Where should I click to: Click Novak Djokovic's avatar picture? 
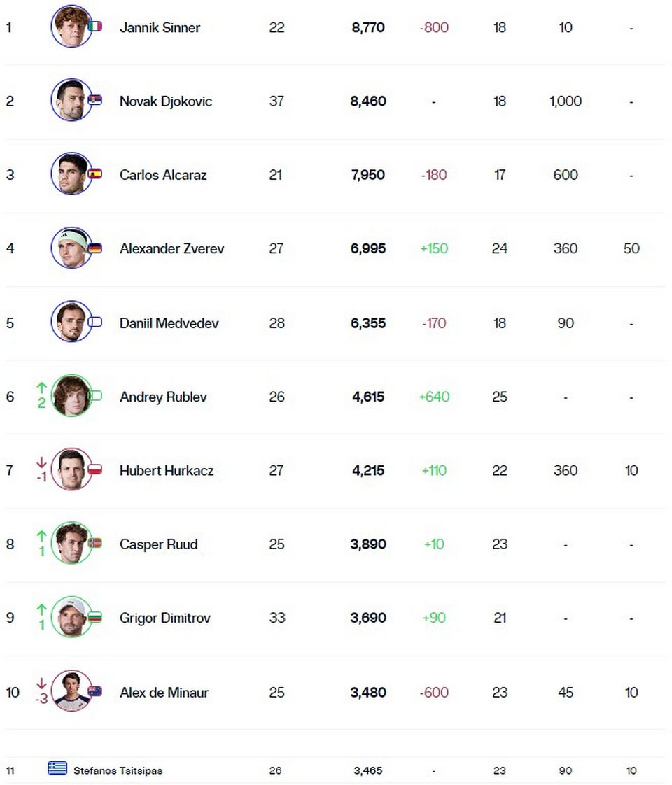click(x=71, y=100)
